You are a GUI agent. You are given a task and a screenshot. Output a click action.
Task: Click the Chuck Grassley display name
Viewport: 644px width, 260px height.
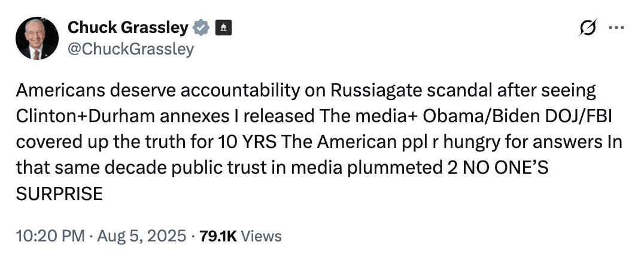pyautogui.click(x=127, y=28)
